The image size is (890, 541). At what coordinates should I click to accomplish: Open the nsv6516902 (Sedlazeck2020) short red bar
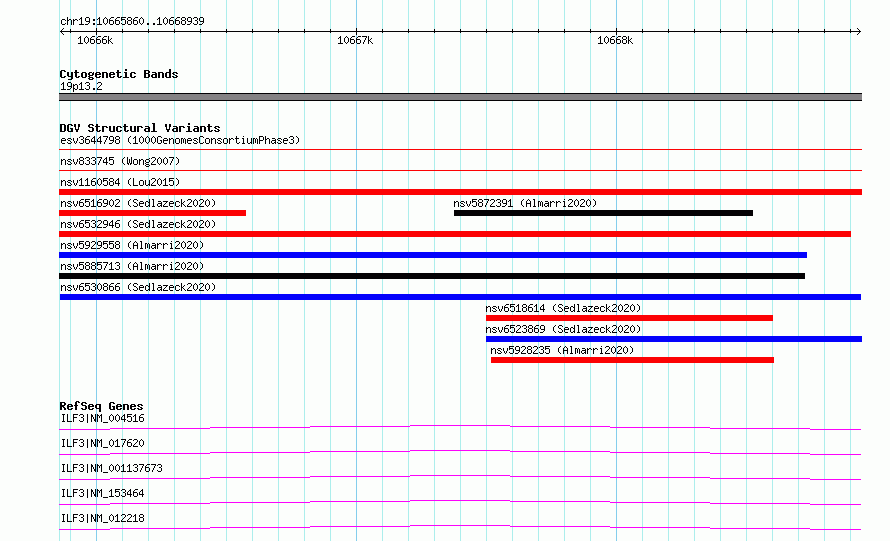tap(153, 213)
